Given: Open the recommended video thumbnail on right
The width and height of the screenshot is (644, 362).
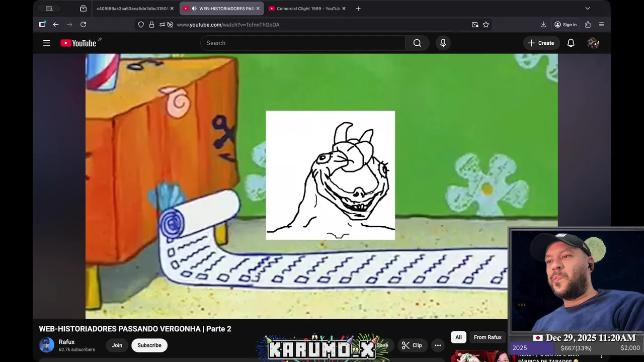Looking at the screenshot, I should click(x=482, y=356).
